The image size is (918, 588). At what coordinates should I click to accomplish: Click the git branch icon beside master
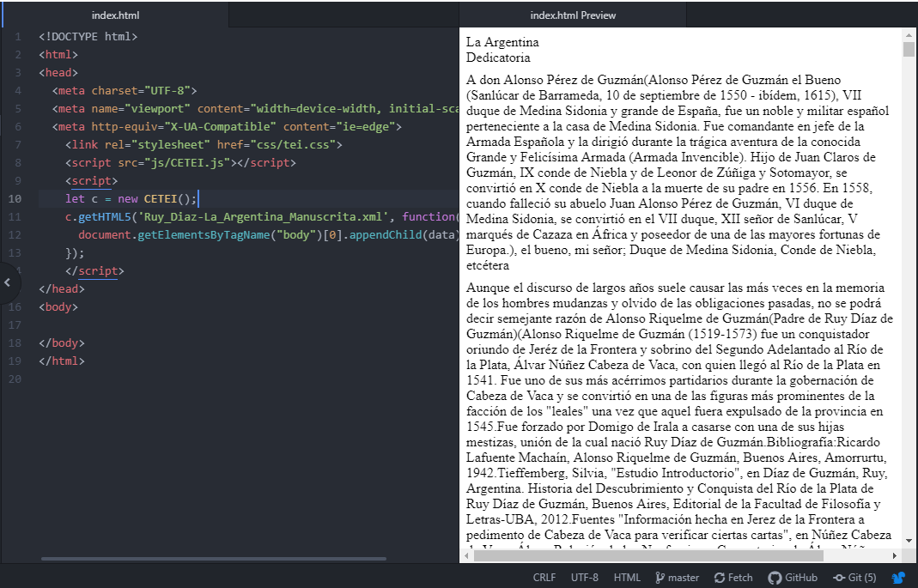pos(661,577)
